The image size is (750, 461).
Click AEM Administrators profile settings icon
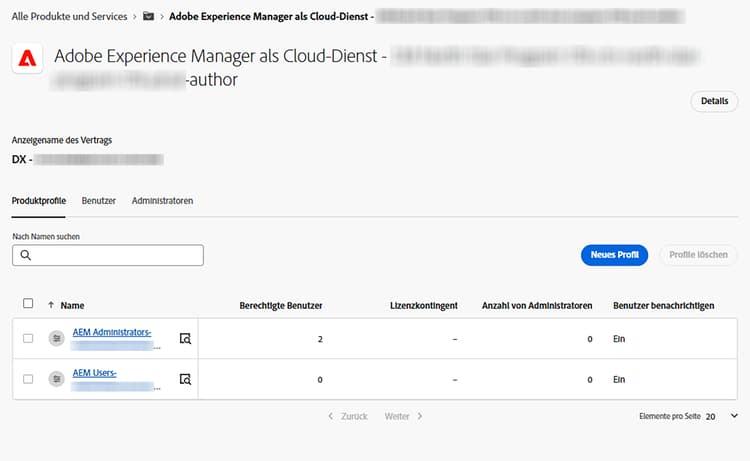pyautogui.click(x=56, y=339)
